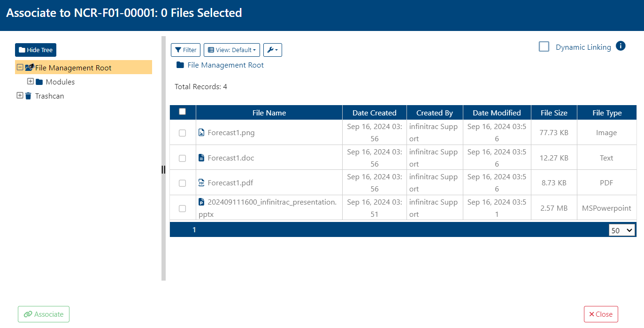Click the Forecast1.pdf file name
The width and height of the screenshot is (644, 328).
point(230,183)
